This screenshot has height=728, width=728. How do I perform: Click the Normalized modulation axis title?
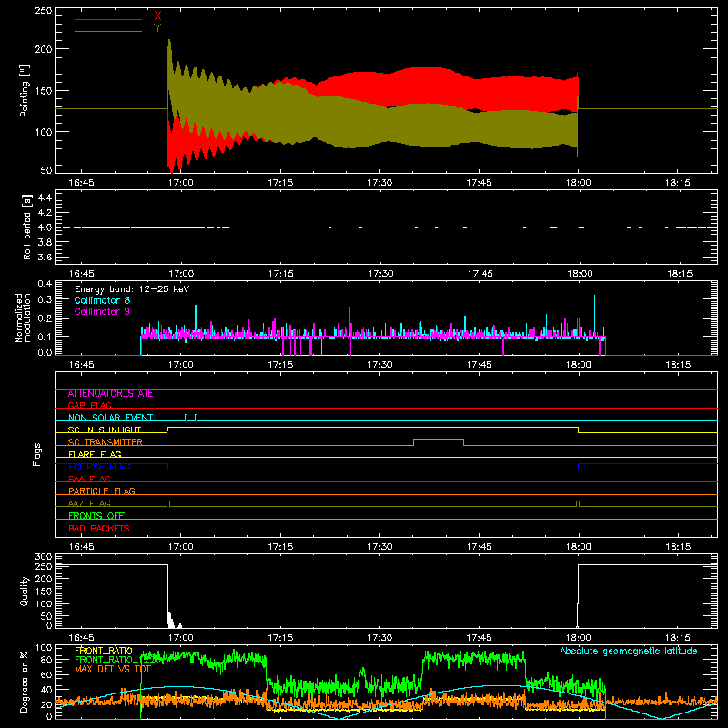pyautogui.click(x=22, y=318)
